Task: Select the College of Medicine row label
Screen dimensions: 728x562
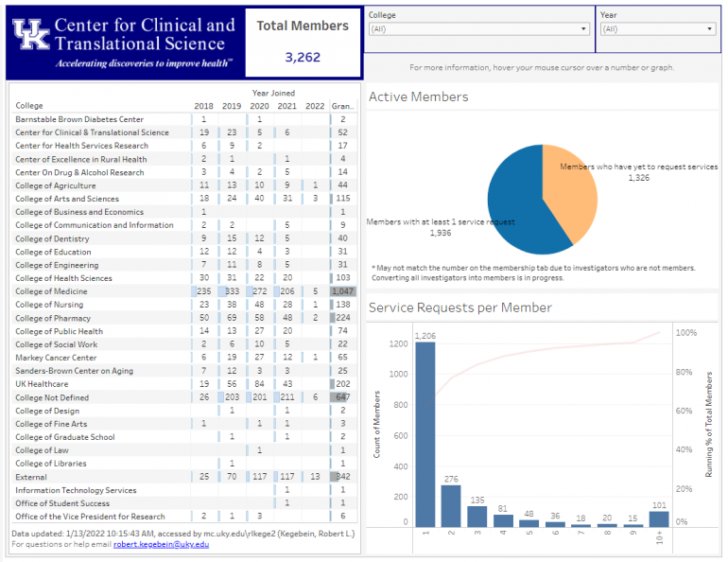Action: pos(51,291)
